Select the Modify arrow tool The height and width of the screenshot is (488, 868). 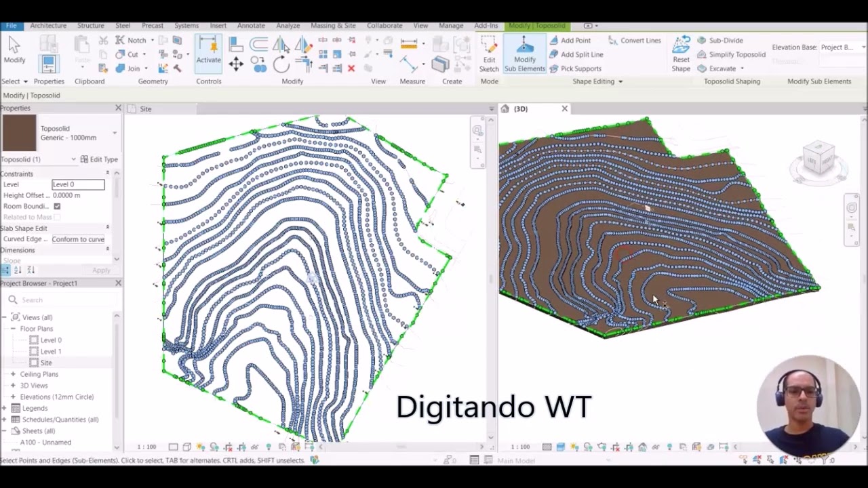(14, 50)
